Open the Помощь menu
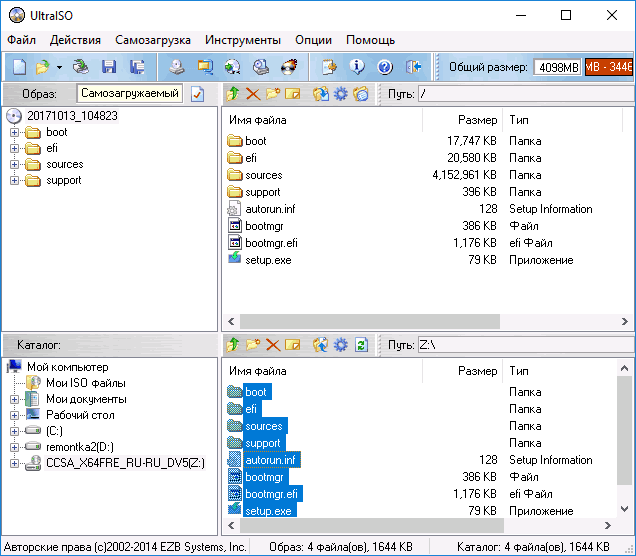636x556 pixels. pos(371,40)
